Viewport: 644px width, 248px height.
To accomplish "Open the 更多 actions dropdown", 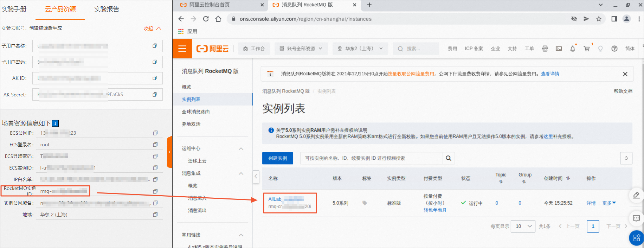I will [x=609, y=203].
